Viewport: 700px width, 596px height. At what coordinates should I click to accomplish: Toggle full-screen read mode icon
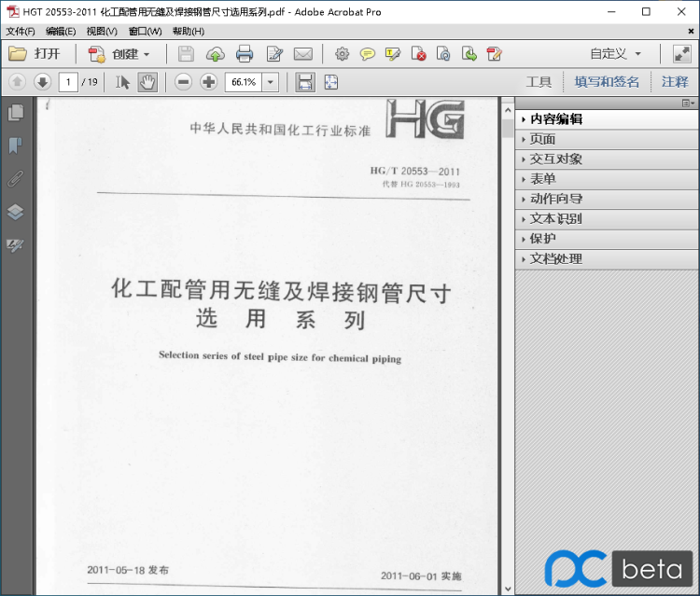click(681, 54)
